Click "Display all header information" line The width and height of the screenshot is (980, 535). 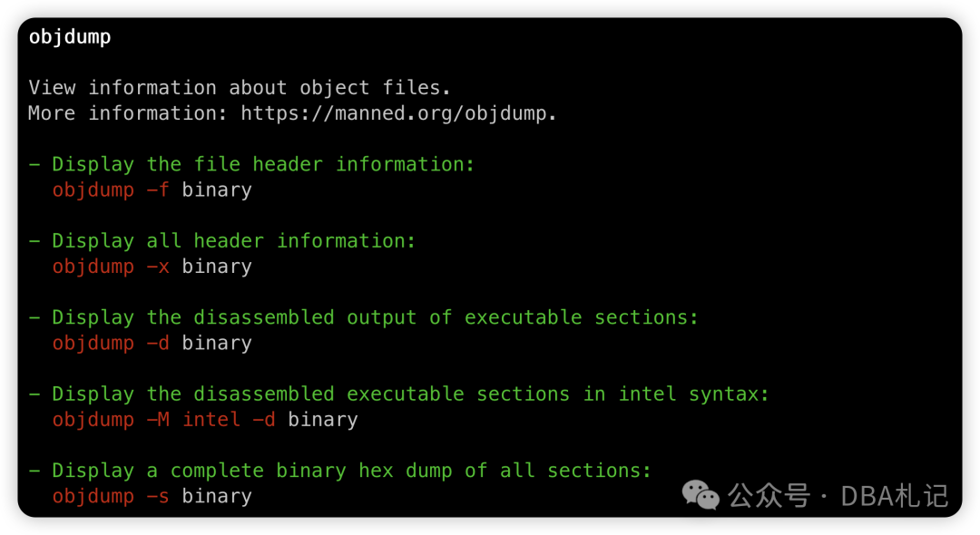233,241
